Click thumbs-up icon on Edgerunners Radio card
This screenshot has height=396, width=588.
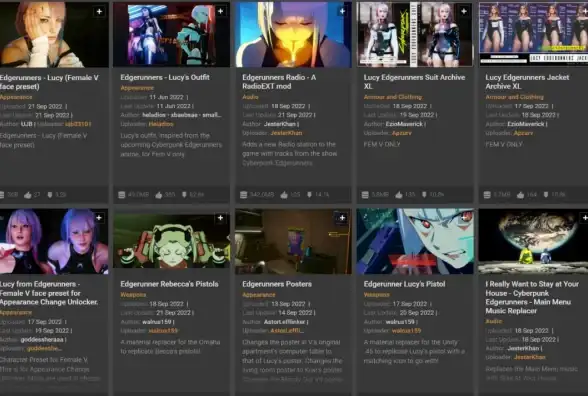pos(284,195)
